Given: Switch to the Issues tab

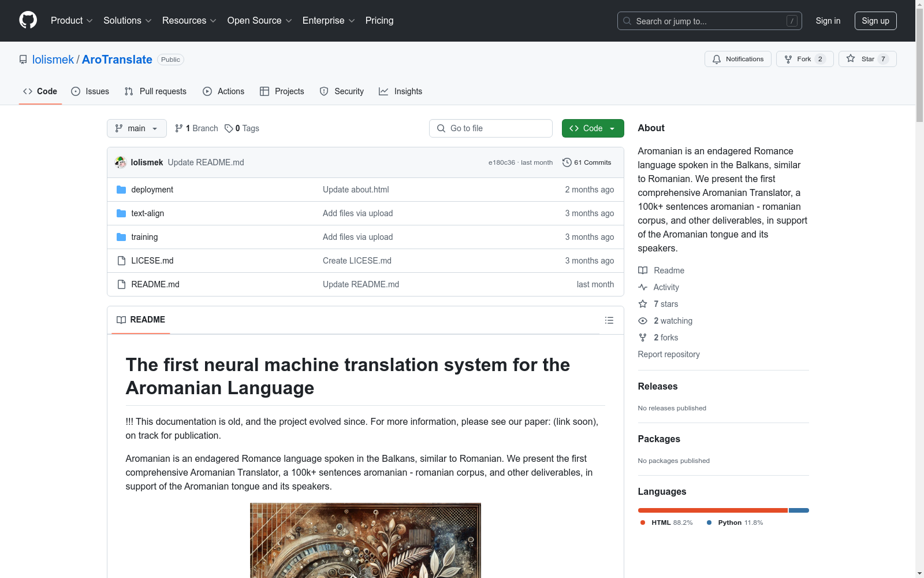Looking at the screenshot, I should coord(90,91).
